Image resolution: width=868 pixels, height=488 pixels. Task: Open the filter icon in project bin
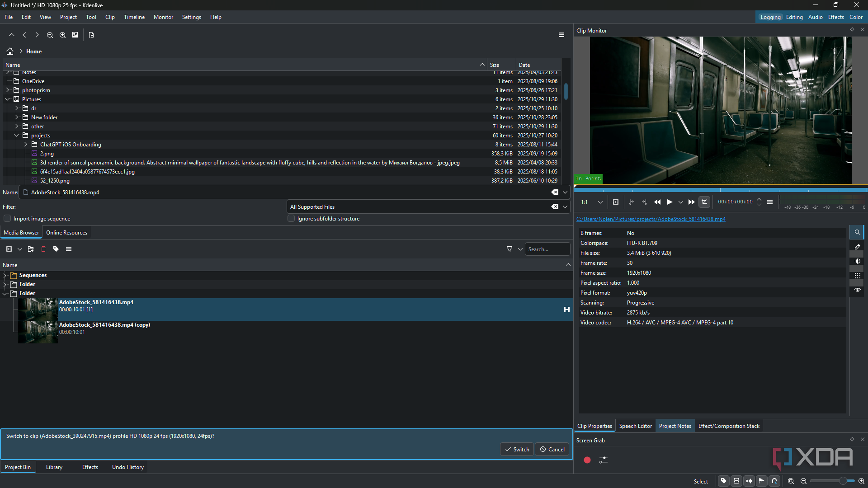point(509,249)
